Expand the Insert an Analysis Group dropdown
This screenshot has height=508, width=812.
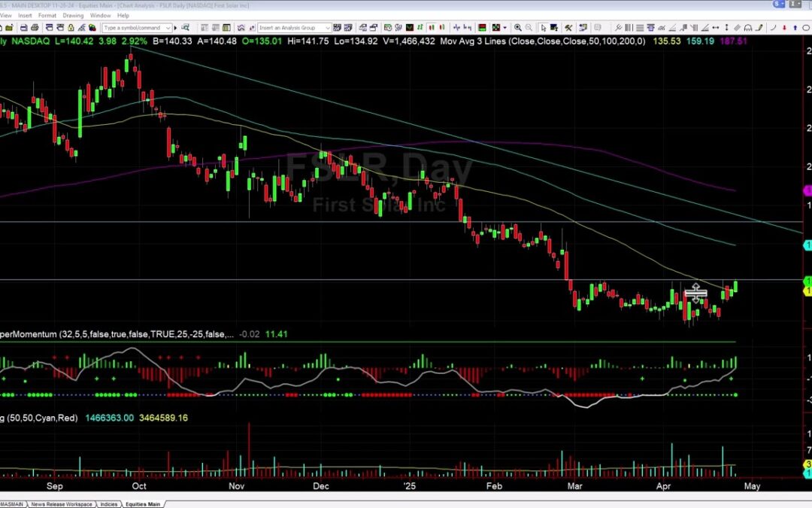[327, 28]
